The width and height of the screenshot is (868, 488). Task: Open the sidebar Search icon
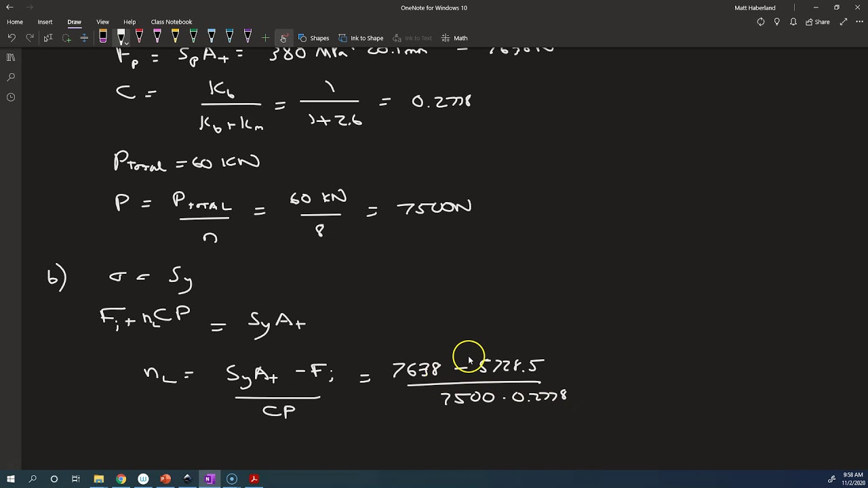coord(11,77)
